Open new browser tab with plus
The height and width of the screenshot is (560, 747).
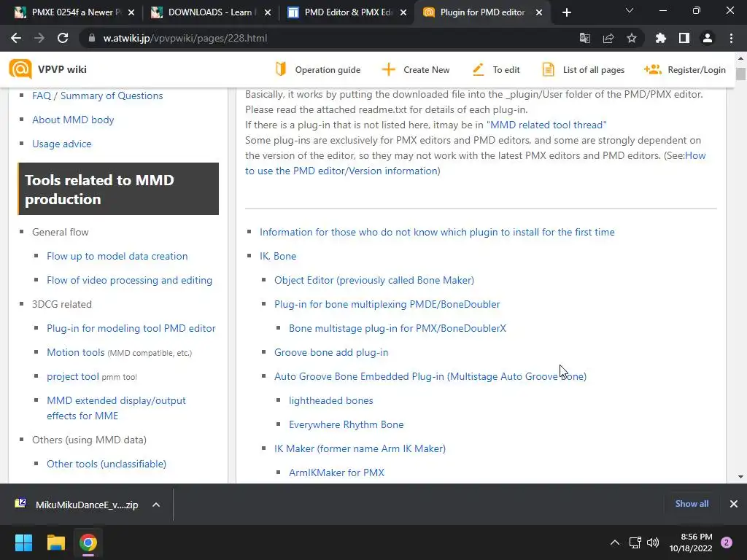tap(566, 12)
